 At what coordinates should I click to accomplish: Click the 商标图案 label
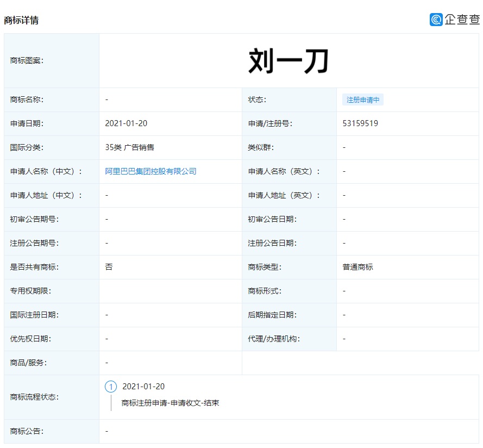coord(27,61)
